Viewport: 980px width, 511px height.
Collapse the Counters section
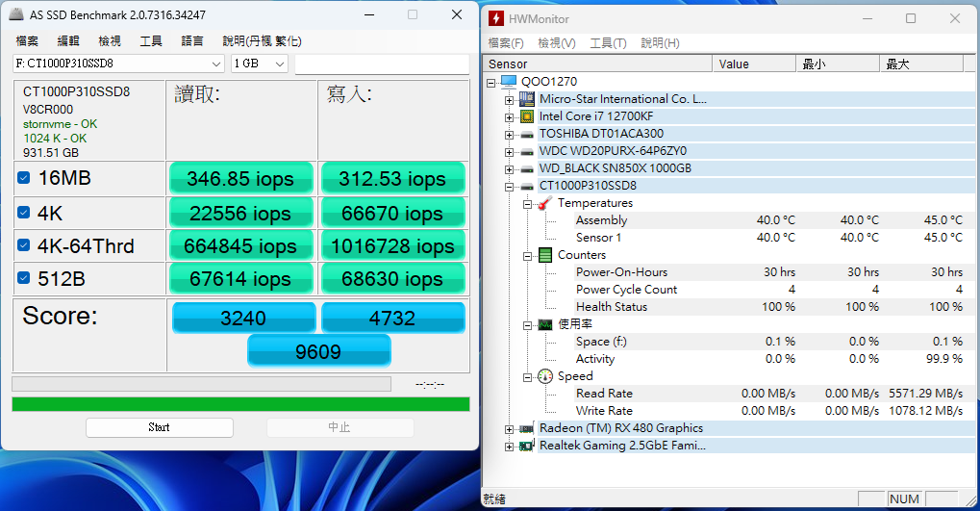tap(527, 256)
